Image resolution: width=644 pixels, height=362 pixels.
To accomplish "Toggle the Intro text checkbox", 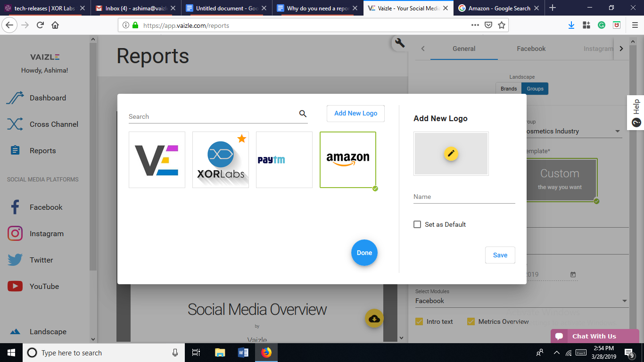I will click(419, 321).
